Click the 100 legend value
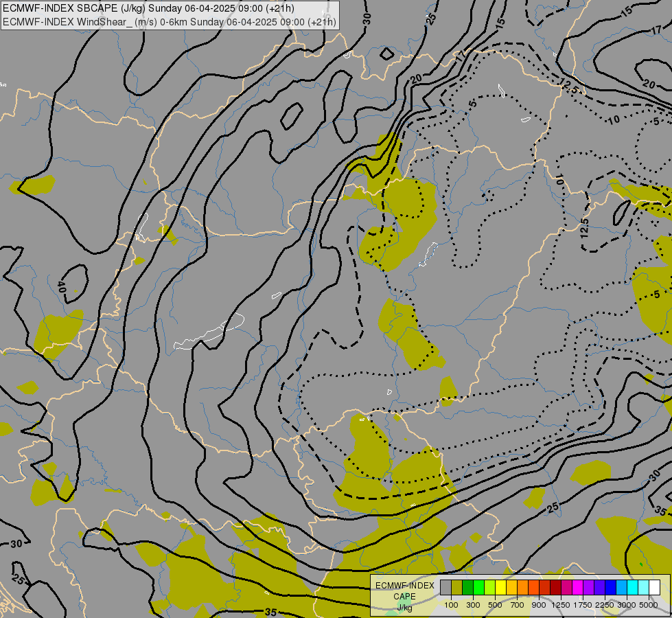 coord(451,605)
